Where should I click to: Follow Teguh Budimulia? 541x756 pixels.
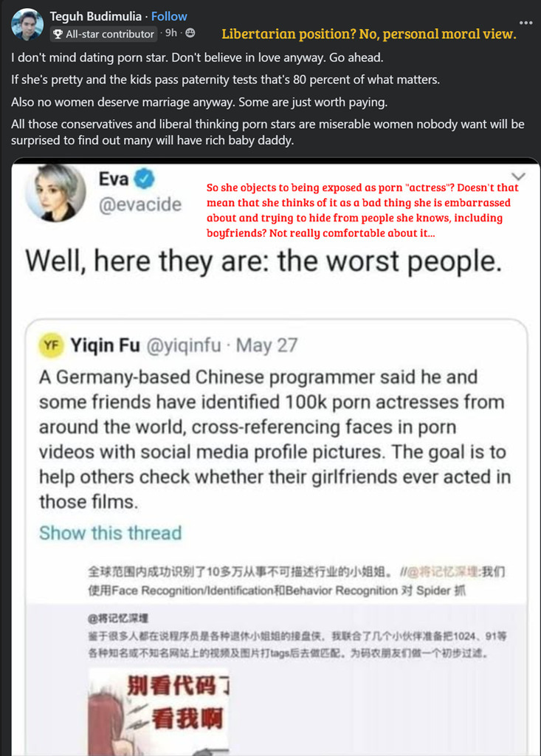pyautogui.click(x=169, y=16)
